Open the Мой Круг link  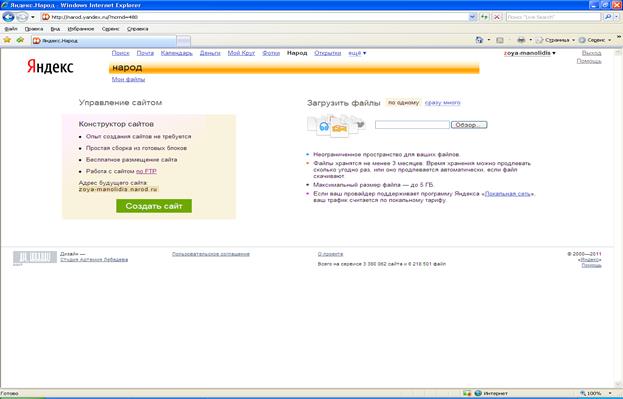[x=241, y=53]
